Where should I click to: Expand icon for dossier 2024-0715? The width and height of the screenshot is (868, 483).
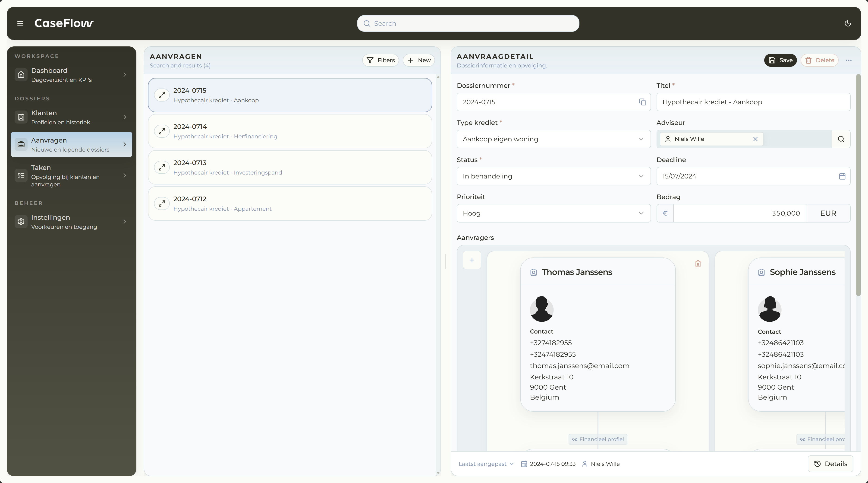[x=162, y=95]
